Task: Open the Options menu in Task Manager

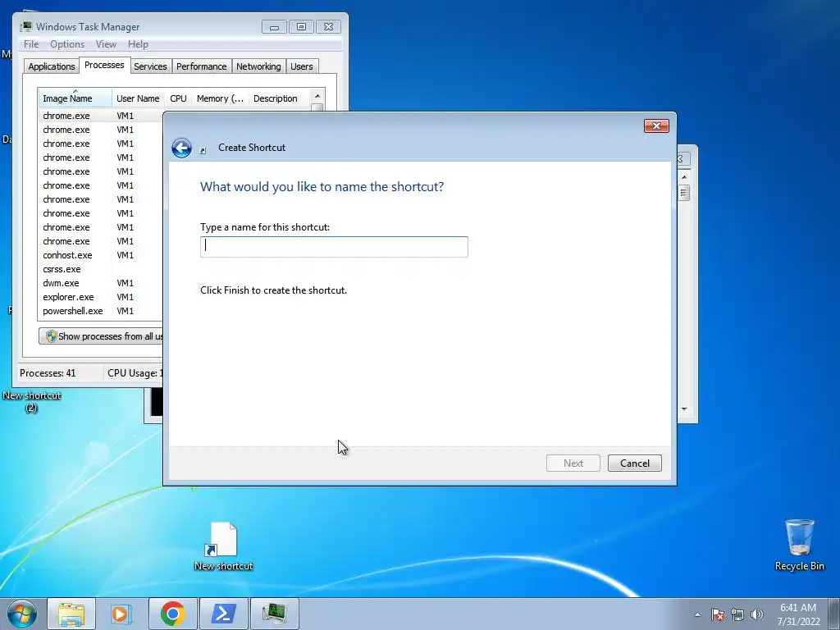Action: click(x=67, y=44)
